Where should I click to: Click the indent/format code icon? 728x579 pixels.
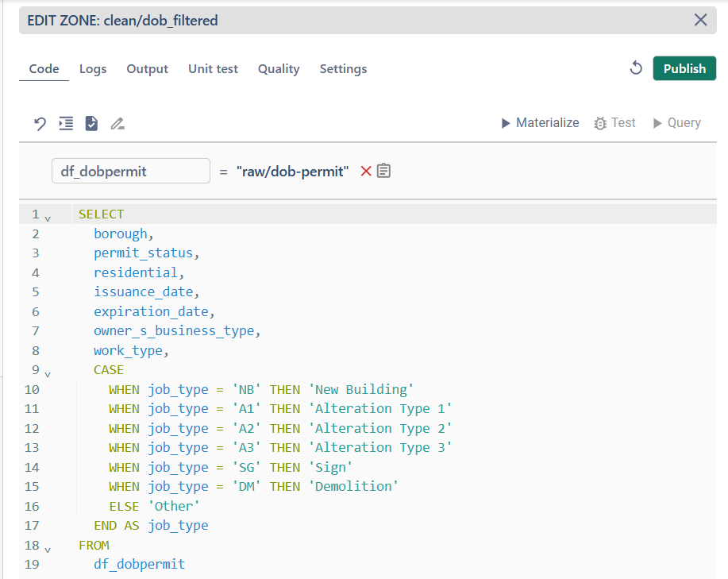(66, 124)
